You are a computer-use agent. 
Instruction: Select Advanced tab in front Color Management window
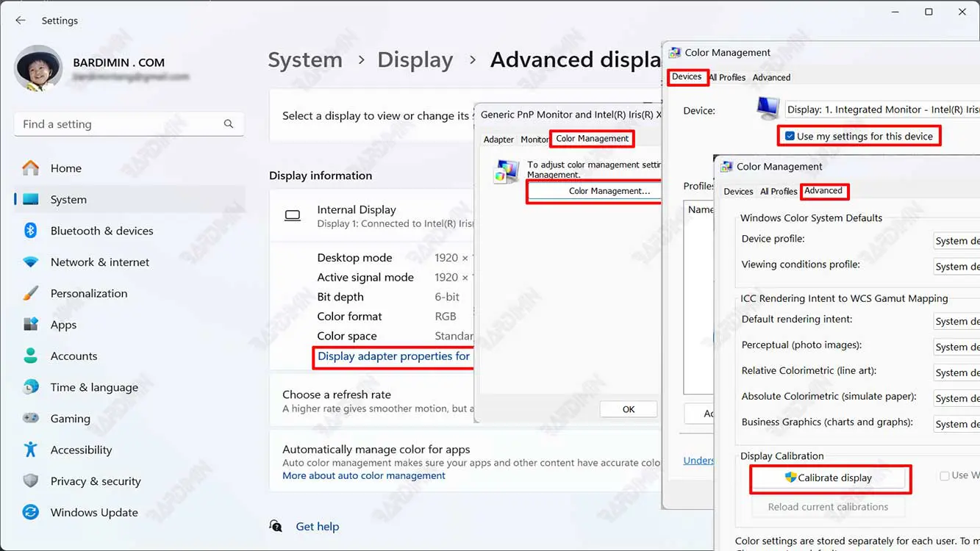[823, 190]
